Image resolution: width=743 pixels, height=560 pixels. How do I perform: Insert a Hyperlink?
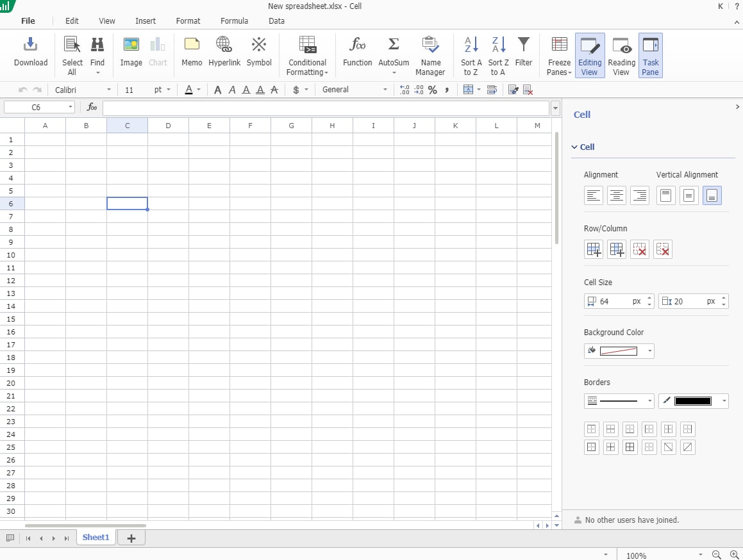tap(224, 52)
